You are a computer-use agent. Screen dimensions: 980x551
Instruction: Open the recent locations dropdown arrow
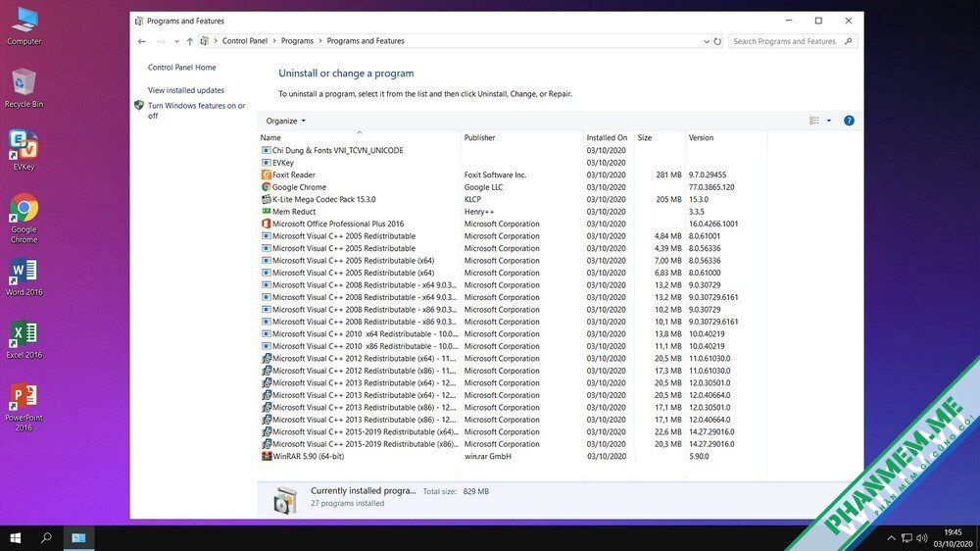point(176,41)
